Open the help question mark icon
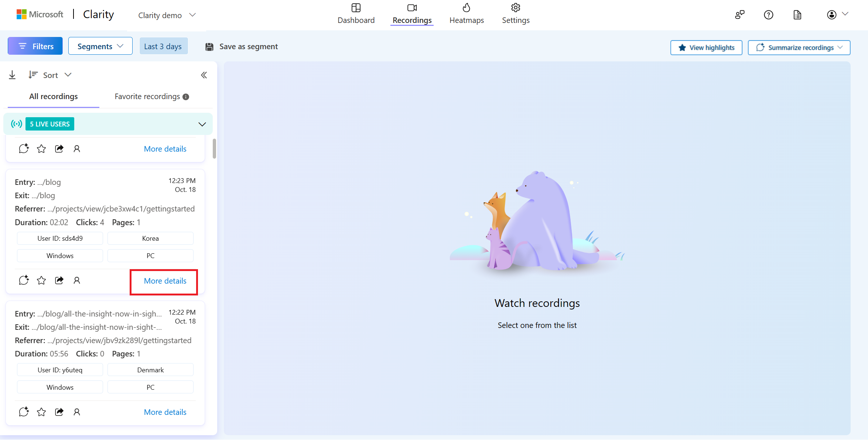Viewport: 868px width, 440px height. pyautogui.click(x=769, y=15)
